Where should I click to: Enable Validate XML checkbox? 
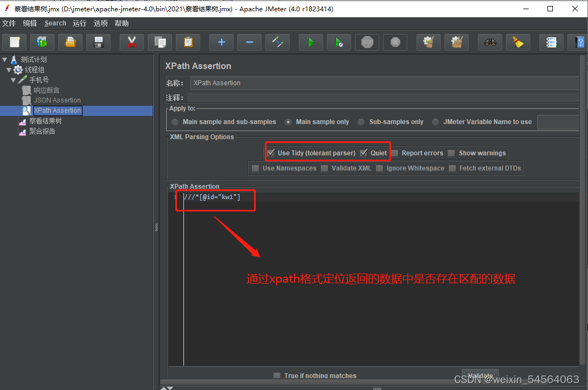click(324, 168)
